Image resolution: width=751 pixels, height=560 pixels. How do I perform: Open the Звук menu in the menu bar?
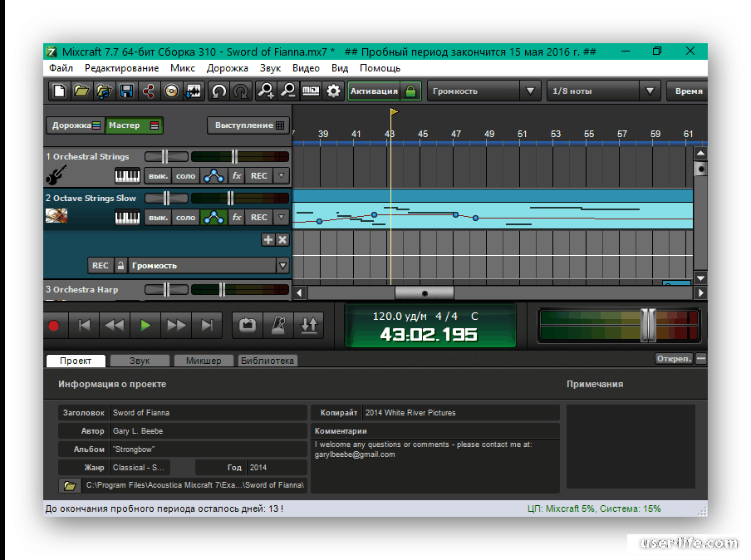(x=270, y=68)
